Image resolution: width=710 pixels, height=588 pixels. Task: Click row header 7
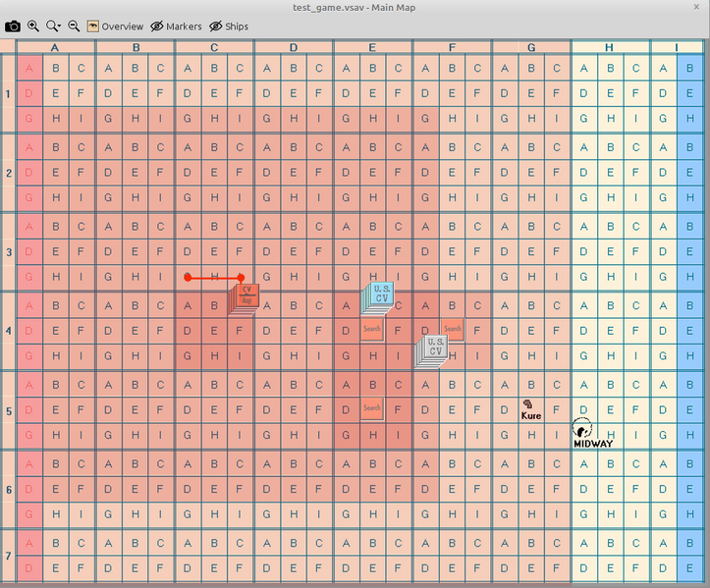[x=8, y=556]
